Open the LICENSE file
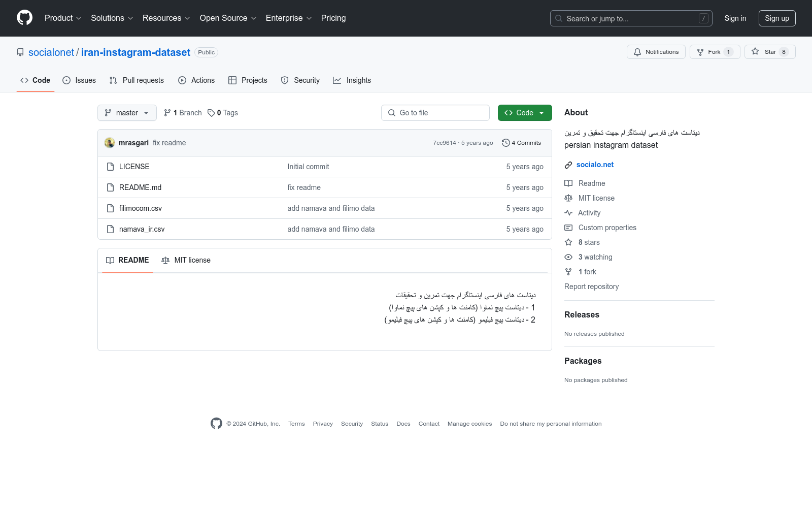This screenshot has height=508, width=812. pyautogui.click(x=134, y=167)
